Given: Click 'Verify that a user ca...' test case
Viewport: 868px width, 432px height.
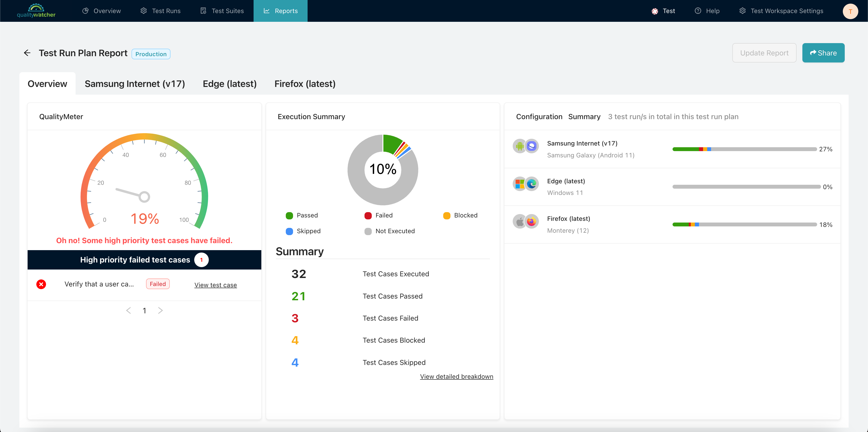Looking at the screenshot, I should pyautogui.click(x=99, y=284).
